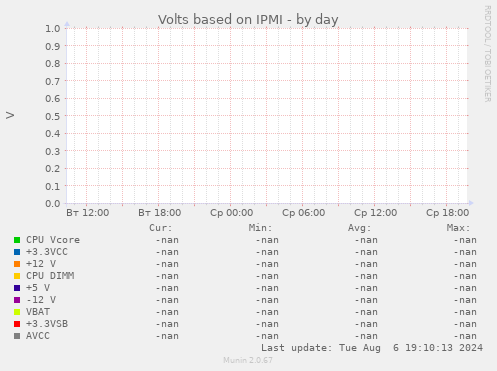
Task: Click the lime VBAT color swatch
Action: tap(17, 312)
